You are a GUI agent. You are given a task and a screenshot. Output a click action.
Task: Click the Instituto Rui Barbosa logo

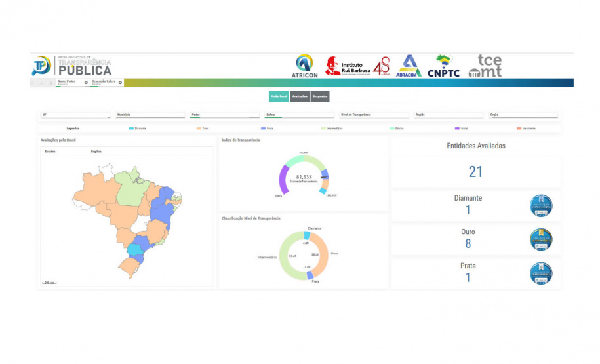[x=348, y=66]
